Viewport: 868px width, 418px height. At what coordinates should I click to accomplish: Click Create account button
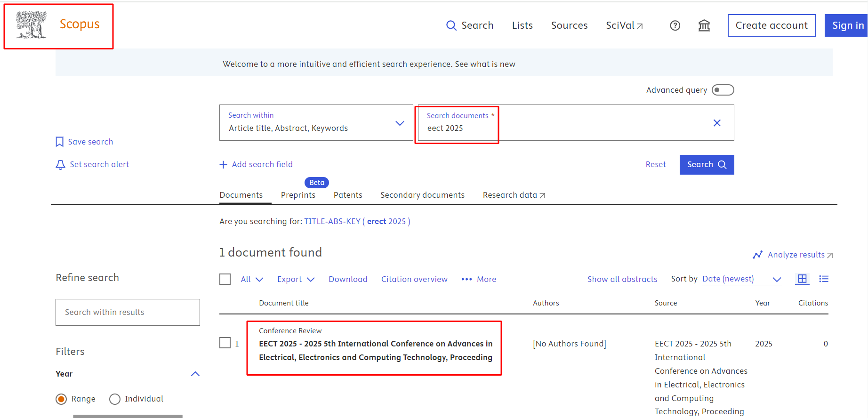(x=772, y=25)
